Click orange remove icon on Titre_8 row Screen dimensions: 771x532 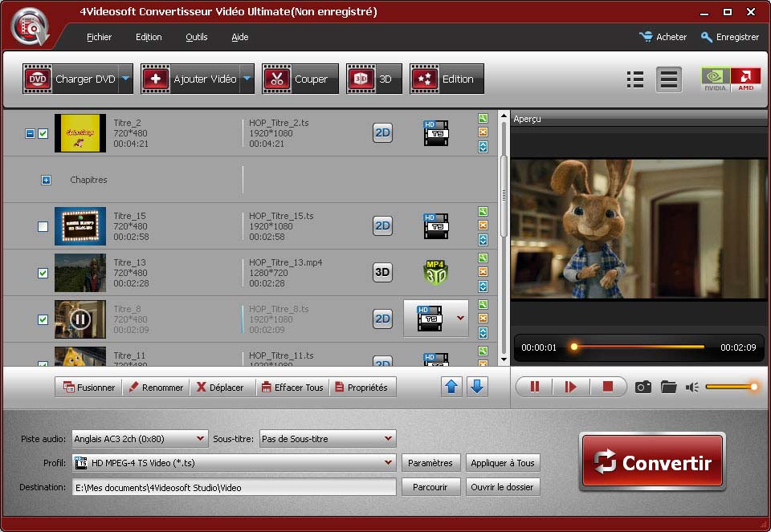[483, 319]
